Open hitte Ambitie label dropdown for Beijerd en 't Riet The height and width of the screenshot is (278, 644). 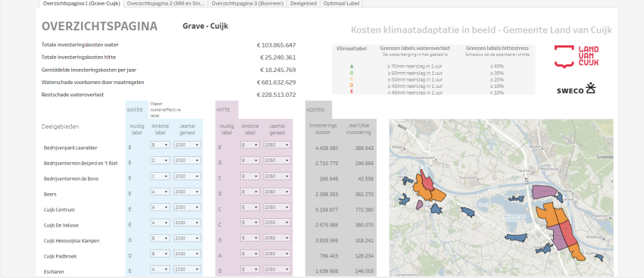pos(250,161)
